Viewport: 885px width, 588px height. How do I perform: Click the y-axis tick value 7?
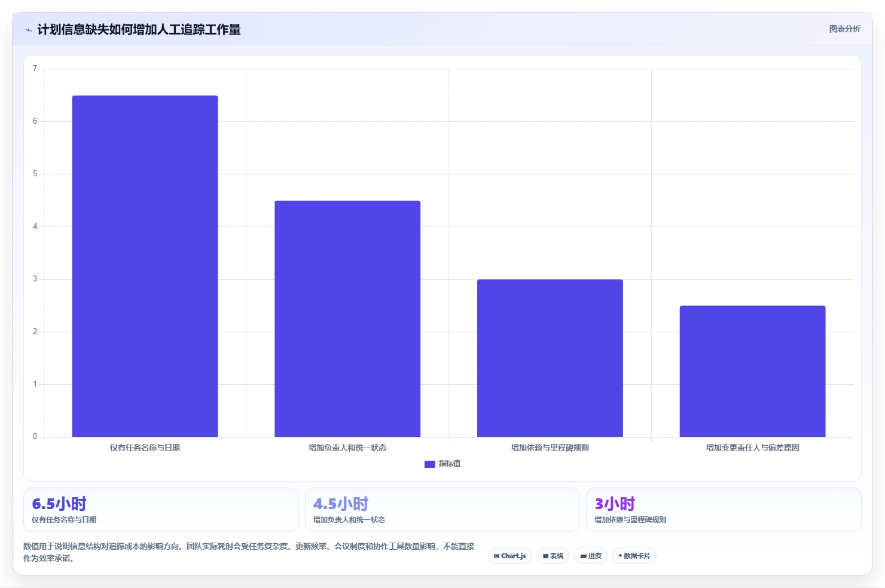(35, 69)
